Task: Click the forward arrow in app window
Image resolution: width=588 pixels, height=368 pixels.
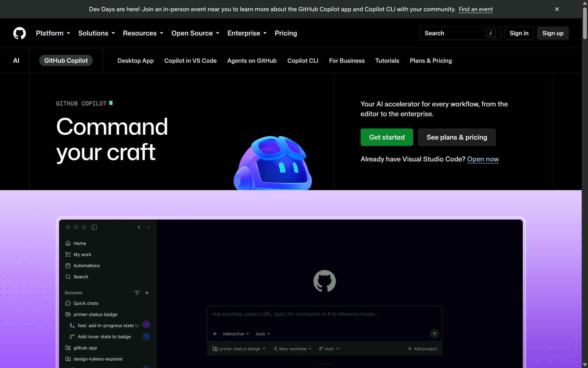Action: pos(148,227)
